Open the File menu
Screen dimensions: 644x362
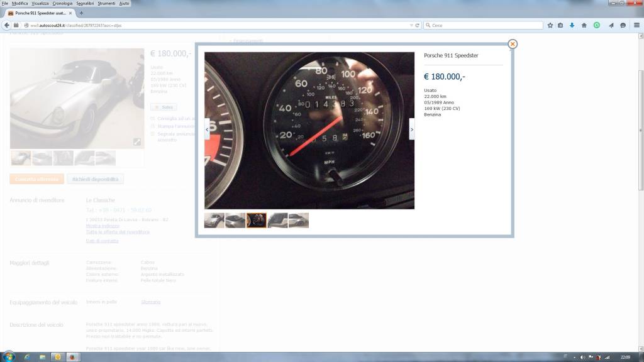point(4,3)
